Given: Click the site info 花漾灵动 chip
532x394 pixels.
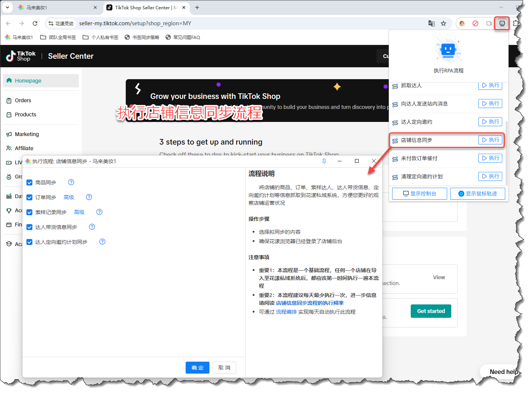Looking at the screenshot, I should pyautogui.click(x=61, y=23).
